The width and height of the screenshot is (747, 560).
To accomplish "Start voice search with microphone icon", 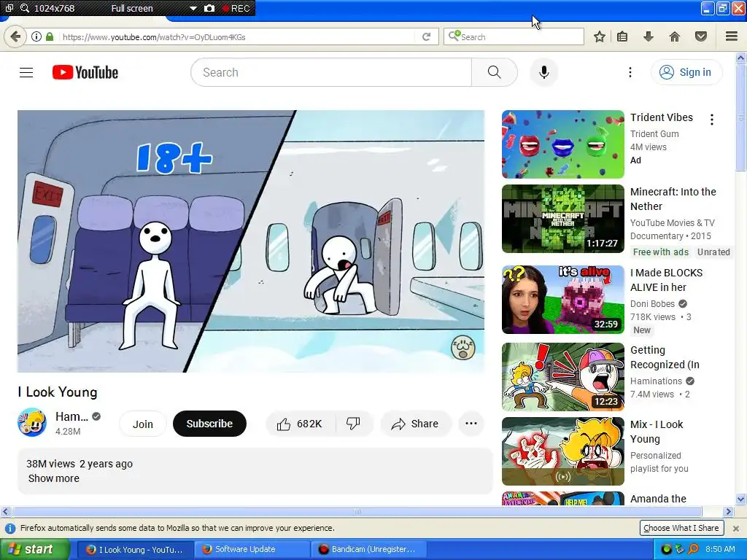I will (543, 72).
